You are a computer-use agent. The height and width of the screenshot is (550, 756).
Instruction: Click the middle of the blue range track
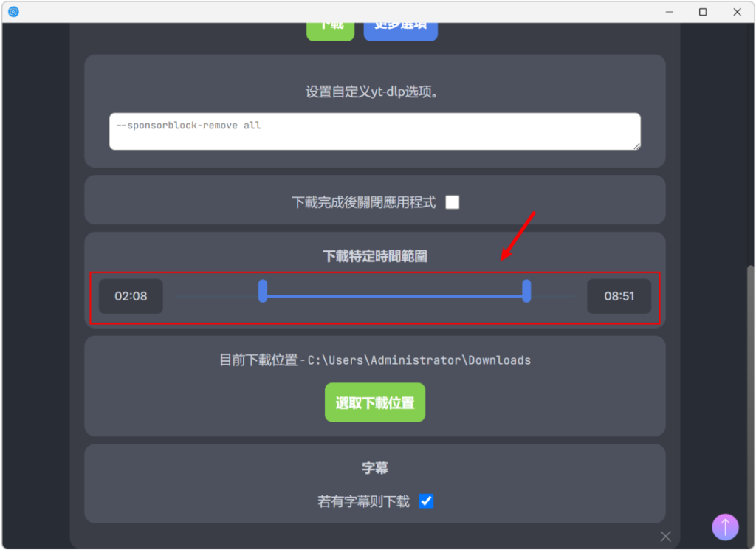395,296
